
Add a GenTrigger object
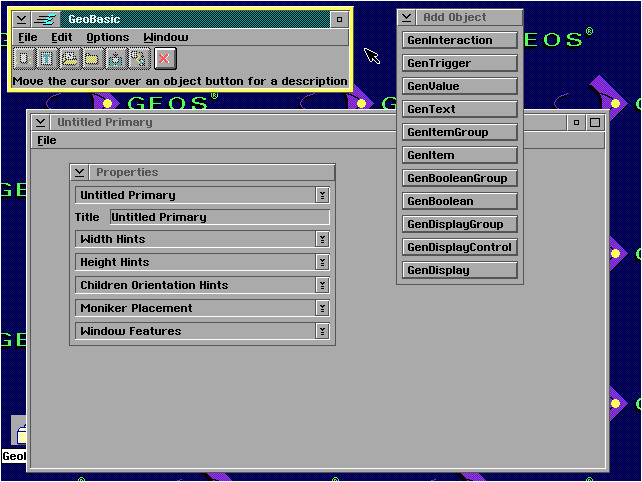(x=460, y=63)
